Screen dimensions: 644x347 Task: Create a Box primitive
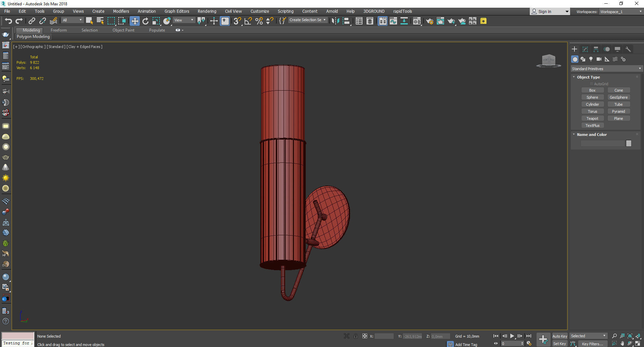tap(592, 90)
